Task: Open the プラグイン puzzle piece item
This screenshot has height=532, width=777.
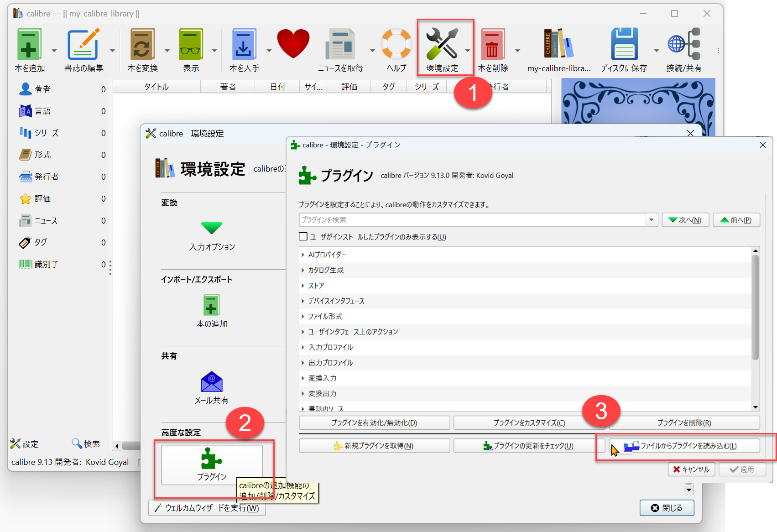Action: pyautogui.click(x=212, y=464)
